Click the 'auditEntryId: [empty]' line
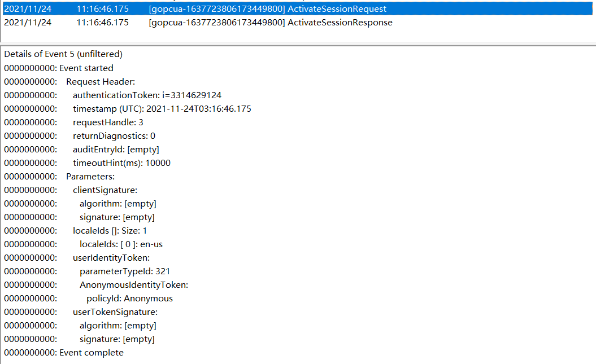This screenshot has width=596, height=364. [x=81, y=150]
